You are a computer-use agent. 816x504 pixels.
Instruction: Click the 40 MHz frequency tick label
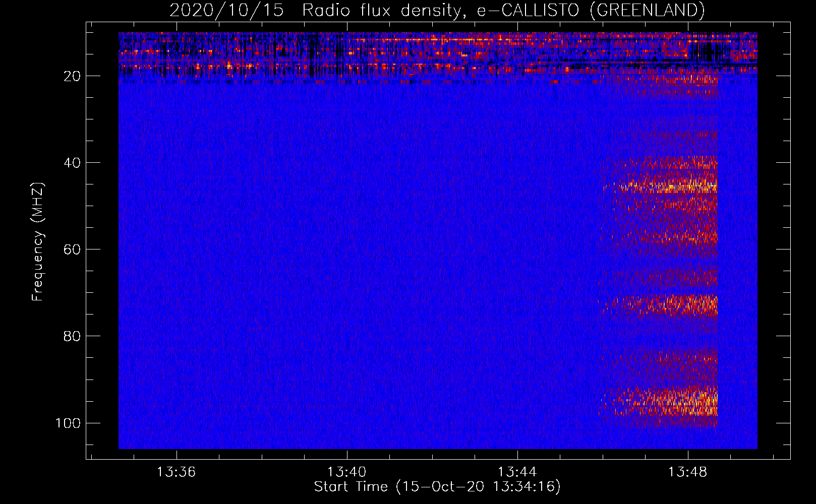[x=72, y=163]
